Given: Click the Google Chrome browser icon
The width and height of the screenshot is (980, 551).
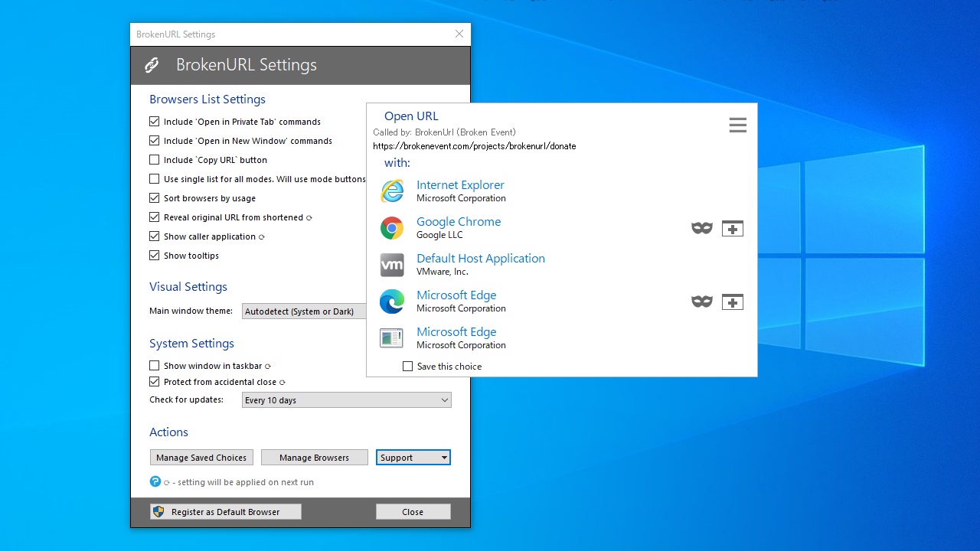Looking at the screenshot, I should [x=392, y=228].
